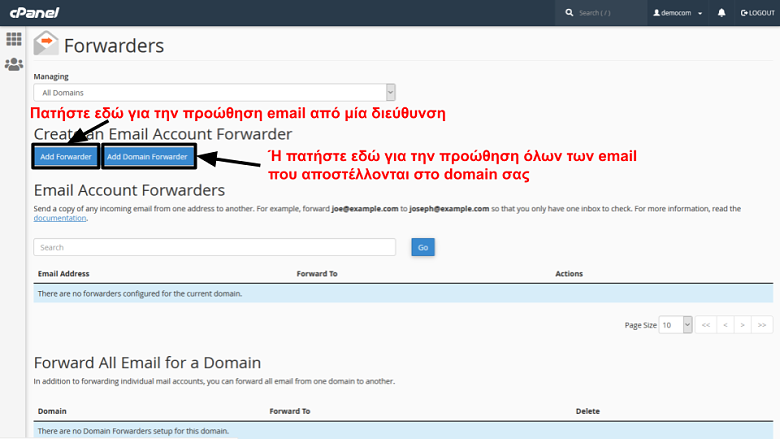Click Add Domain Forwarder button
This screenshot has height=439, width=780.
pos(147,157)
